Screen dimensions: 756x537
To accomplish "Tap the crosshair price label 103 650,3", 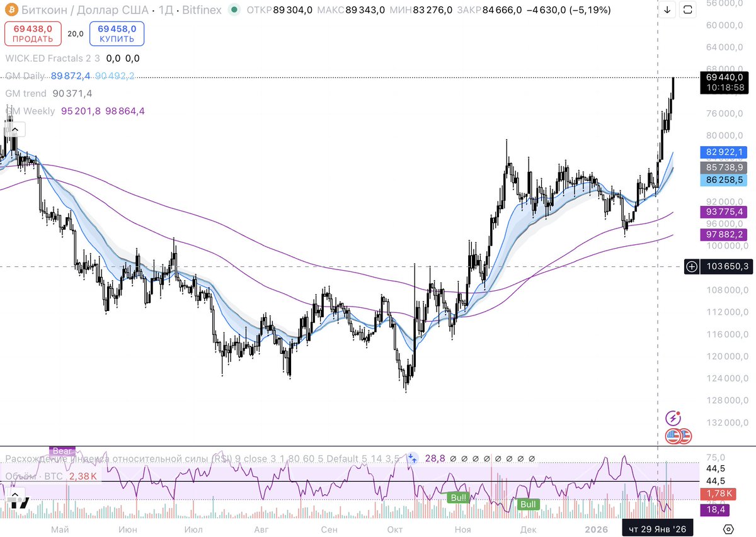I will [x=728, y=267].
